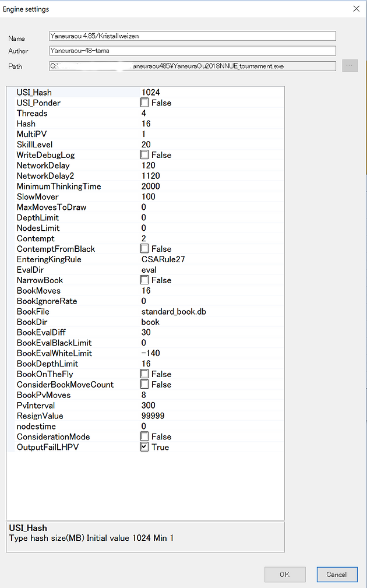Select the BookMoves value 16
The width and height of the screenshot is (367, 588).
(x=146, y=291)
